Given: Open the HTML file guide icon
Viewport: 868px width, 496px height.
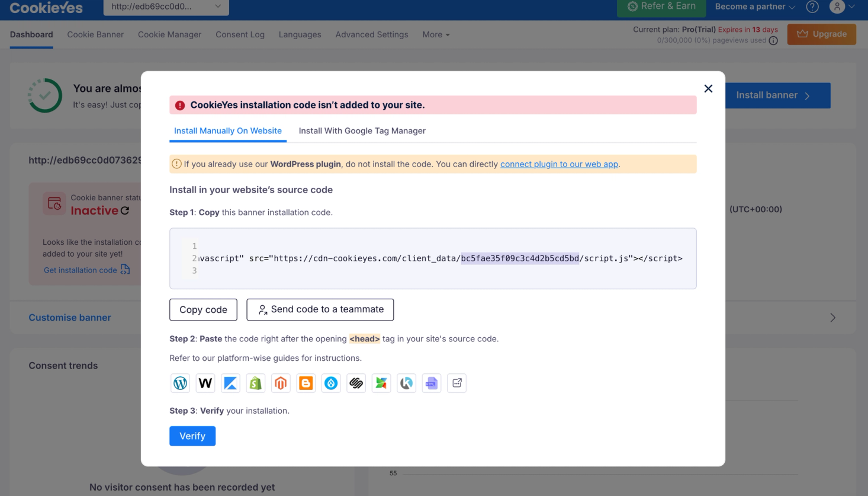Looking at the screenshot, I should coord(432,383).
